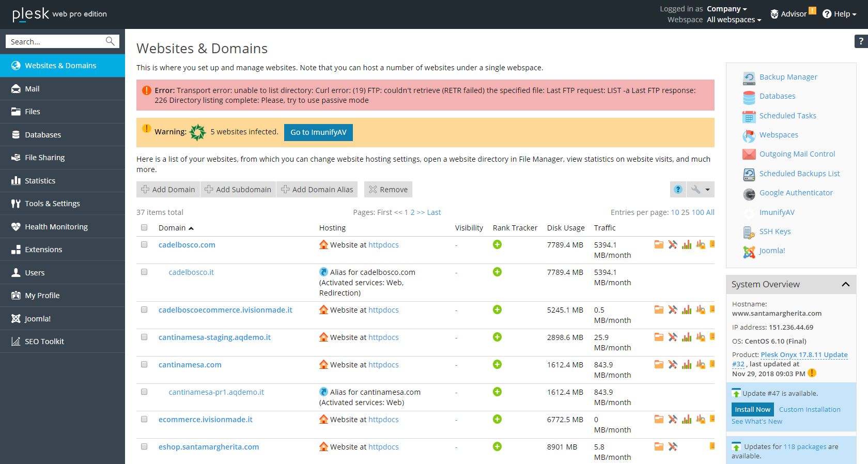Click the Search input field
868x464 pixels.
(56, 41)
